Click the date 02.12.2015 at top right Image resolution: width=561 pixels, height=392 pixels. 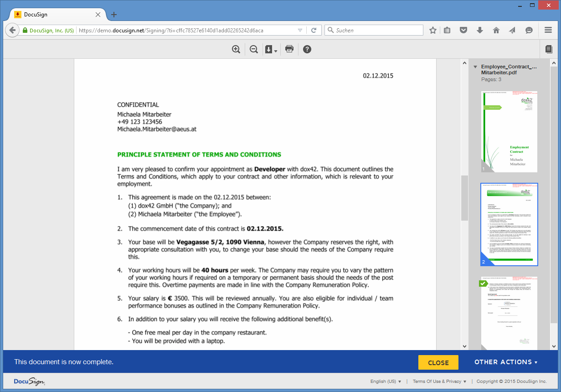click(378, 76)
